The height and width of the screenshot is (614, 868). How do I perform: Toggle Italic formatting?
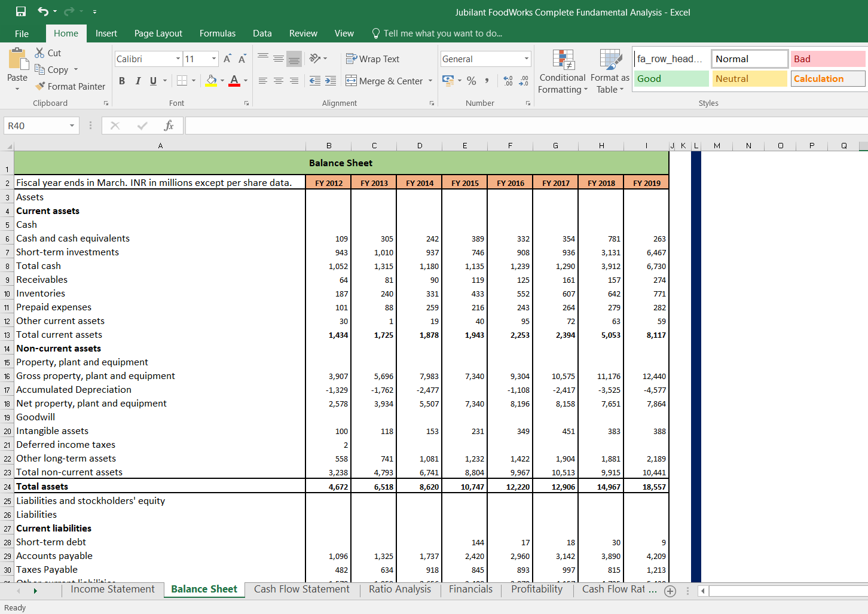pyautogui.click(x=138, y=80)
